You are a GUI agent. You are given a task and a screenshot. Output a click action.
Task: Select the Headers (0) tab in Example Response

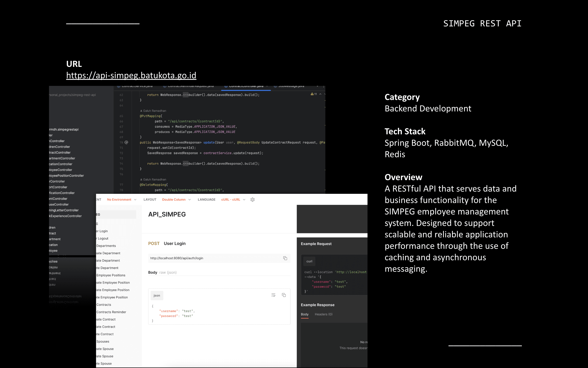323,314
